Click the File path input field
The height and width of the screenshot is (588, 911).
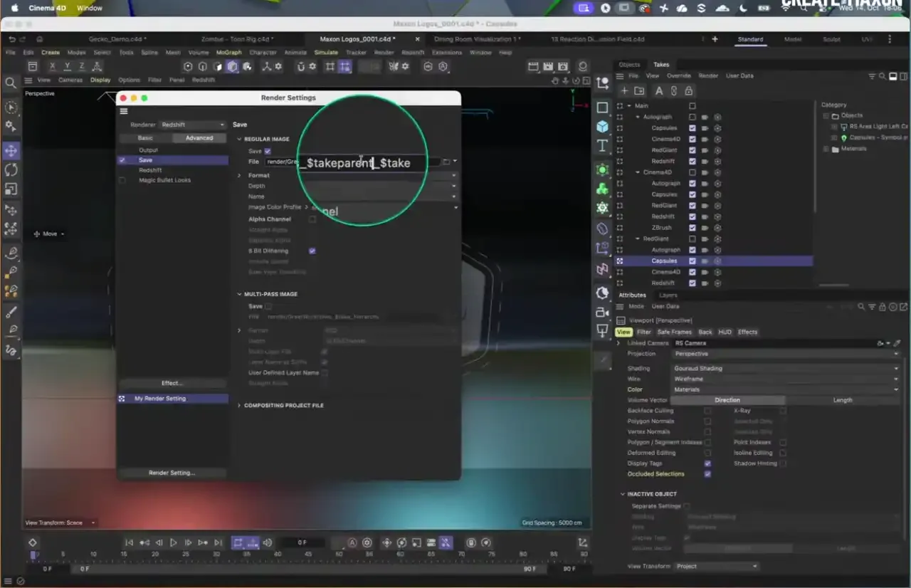(352, 162)
